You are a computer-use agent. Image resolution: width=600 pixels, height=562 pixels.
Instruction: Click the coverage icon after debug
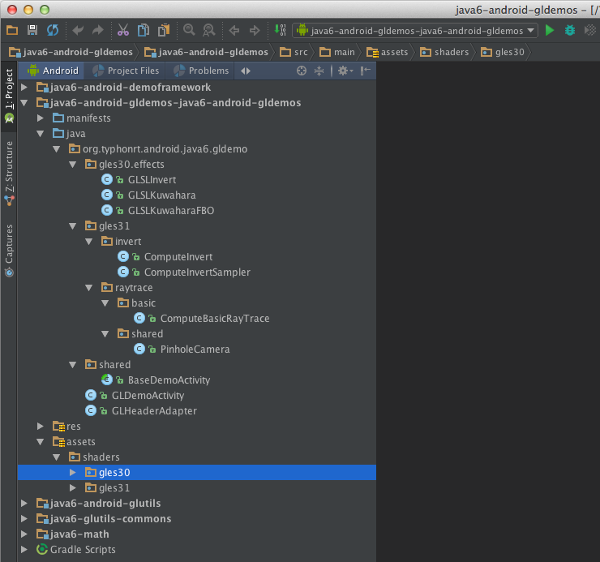pos(590,30)
